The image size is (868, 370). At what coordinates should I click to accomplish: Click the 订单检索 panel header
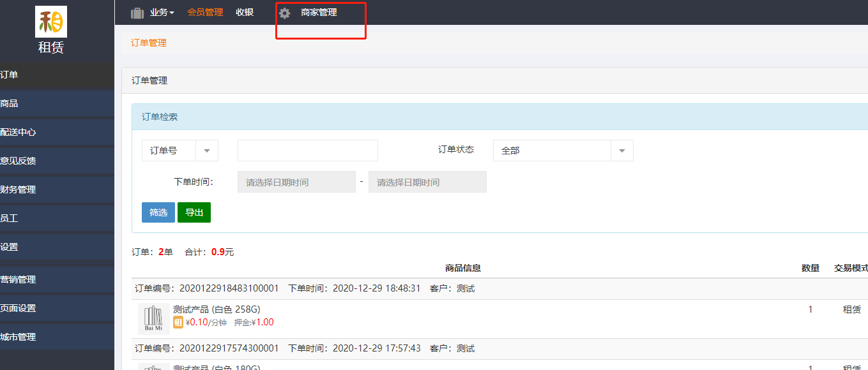(499, 117)
